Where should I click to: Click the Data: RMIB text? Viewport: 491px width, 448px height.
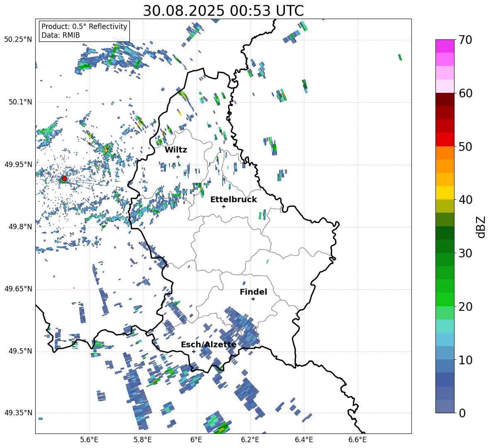(x=61, y=35)
